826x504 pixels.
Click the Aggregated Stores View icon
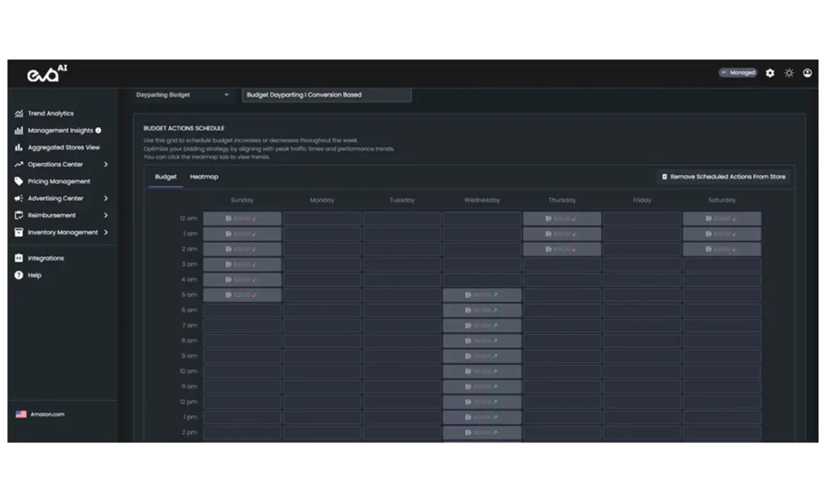tap(19, 148)
